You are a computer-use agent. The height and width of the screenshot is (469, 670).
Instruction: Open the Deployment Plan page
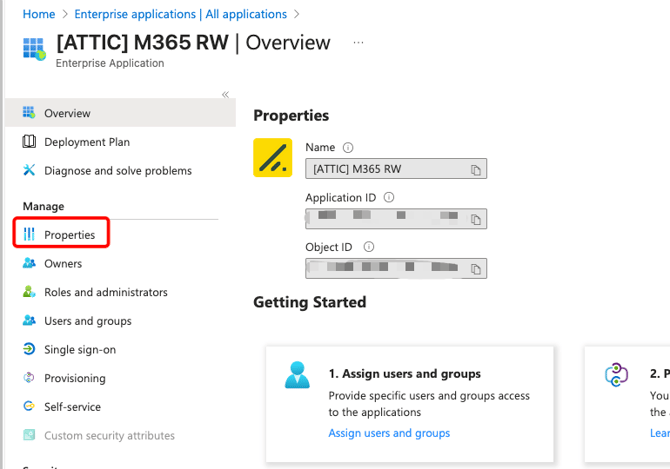point(86,142)
